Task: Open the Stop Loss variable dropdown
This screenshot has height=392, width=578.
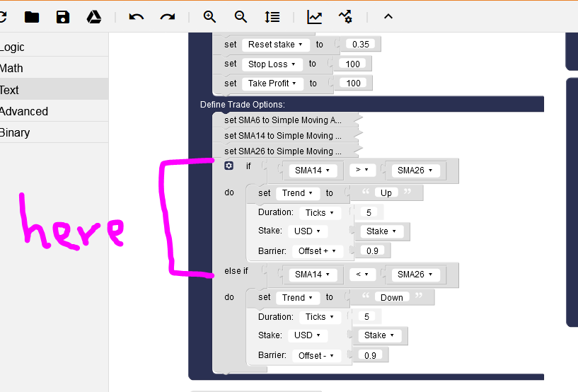Action: pos(272,64)
